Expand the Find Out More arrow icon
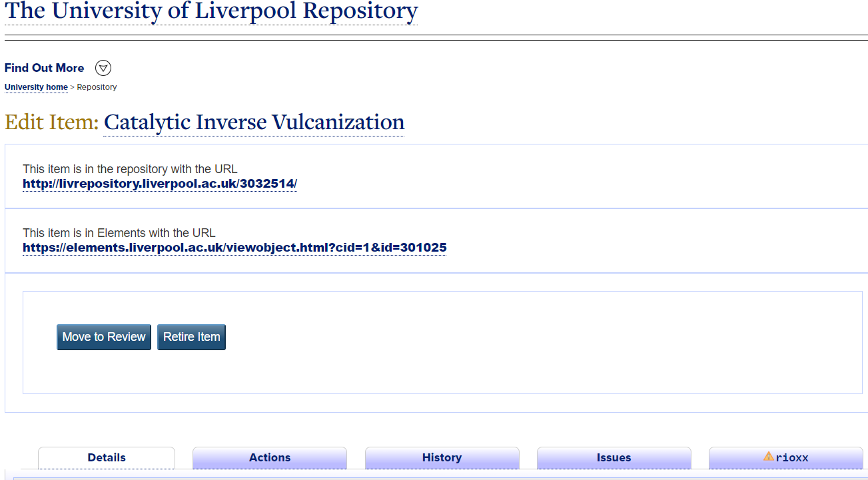Image resolution: width=868 pixels, height=480 pixels. pos(103,68)
